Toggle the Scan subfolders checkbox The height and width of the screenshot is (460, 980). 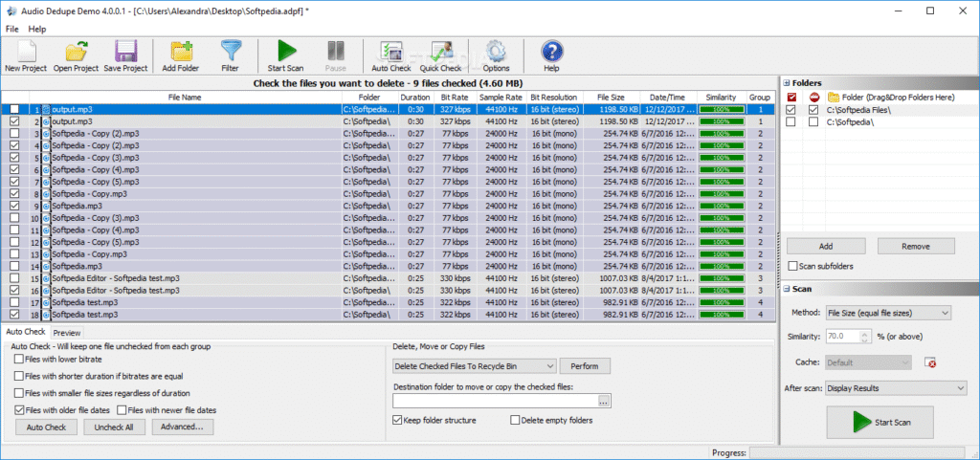792,266
